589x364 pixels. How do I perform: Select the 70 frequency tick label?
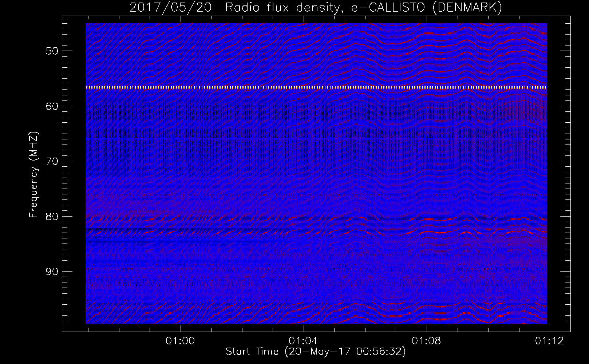(x=52, y=161)
